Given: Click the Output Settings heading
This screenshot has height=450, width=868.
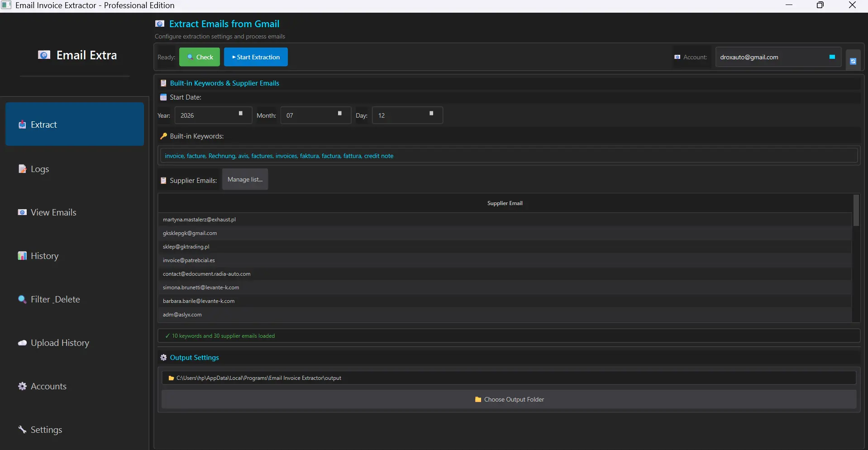Looking at the screenshot, I should 195,358.
